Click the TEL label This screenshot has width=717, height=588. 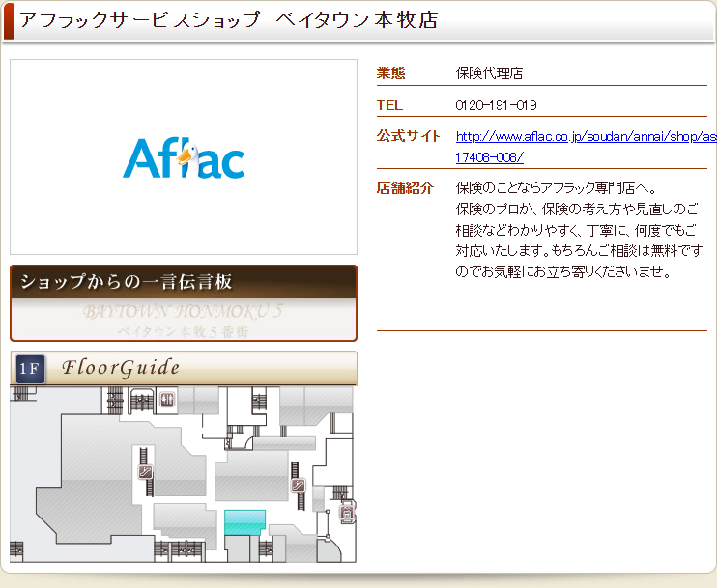[389, 105]
